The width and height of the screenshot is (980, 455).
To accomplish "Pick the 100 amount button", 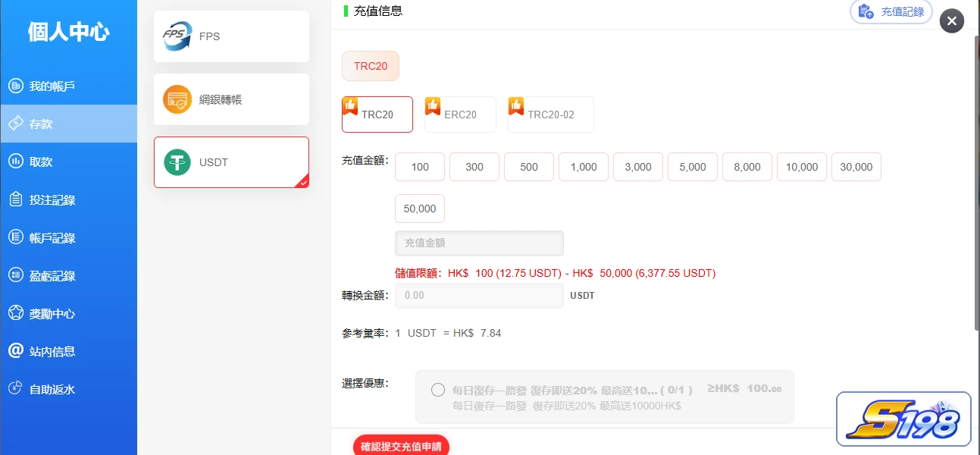I will pos(420,167).
